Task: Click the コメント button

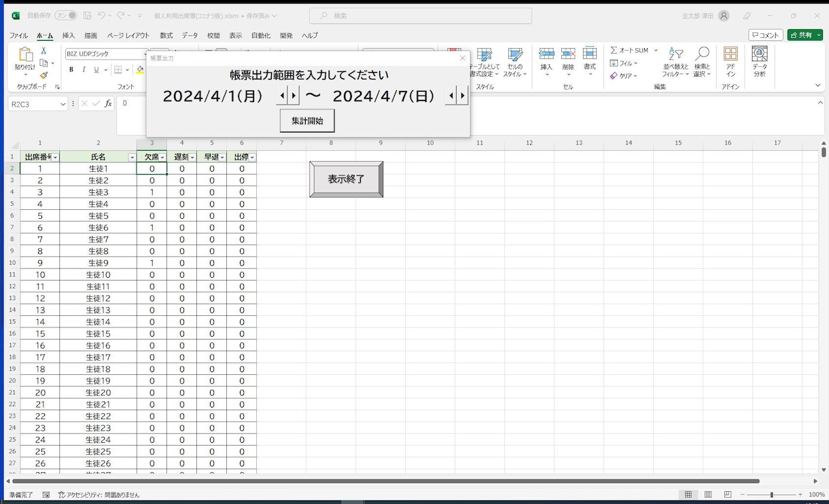Action: (766, 35)
